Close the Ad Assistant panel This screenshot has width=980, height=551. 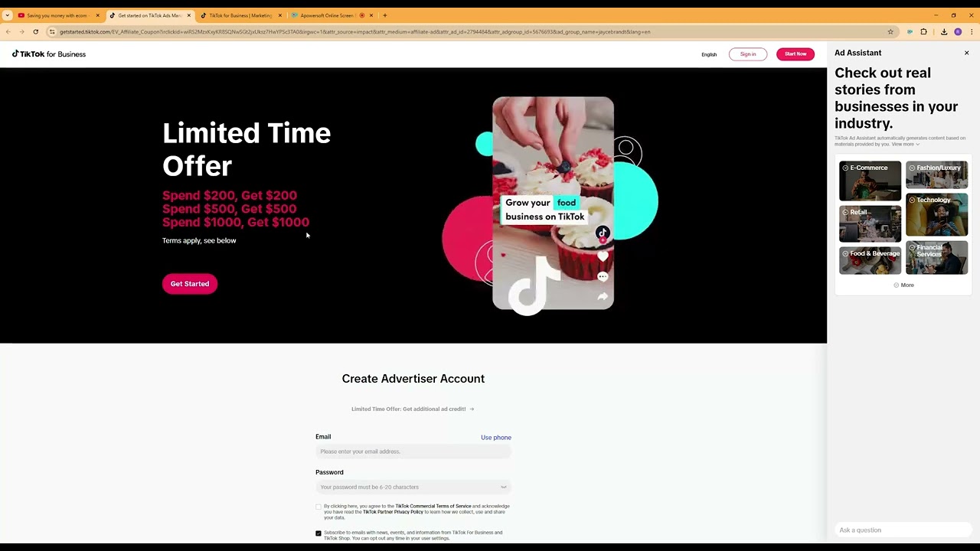[966, 53]
